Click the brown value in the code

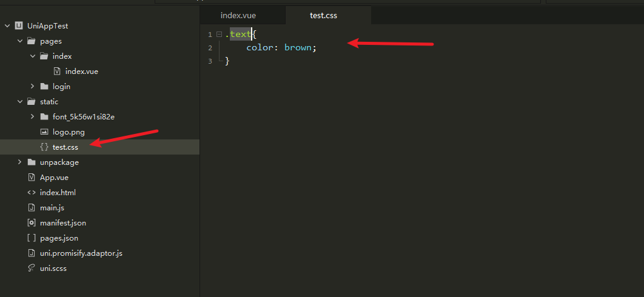click(x=298, y=48)
